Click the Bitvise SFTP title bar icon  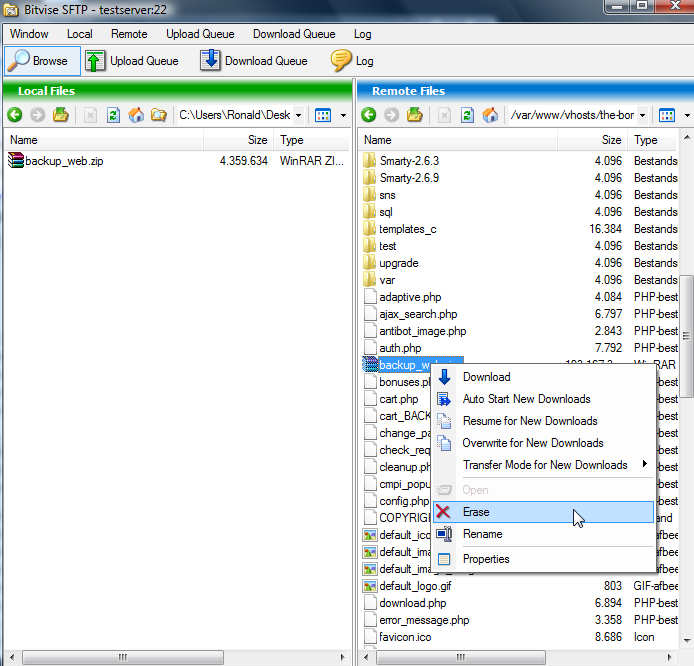coord(11,10)
